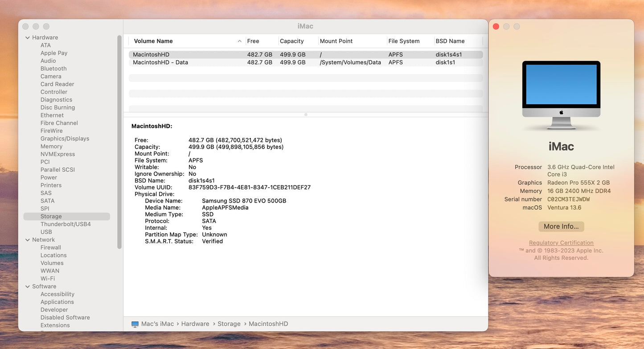
Task: Select the MacintoshHD - Data volume row
Action: click(160, 62)
